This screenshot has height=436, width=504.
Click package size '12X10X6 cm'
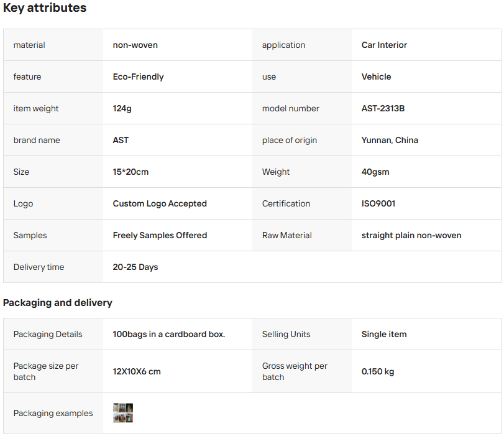point(136,371)
